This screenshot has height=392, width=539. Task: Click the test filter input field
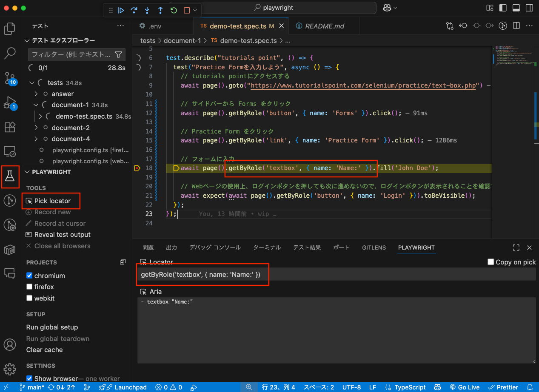pos(70,54)
